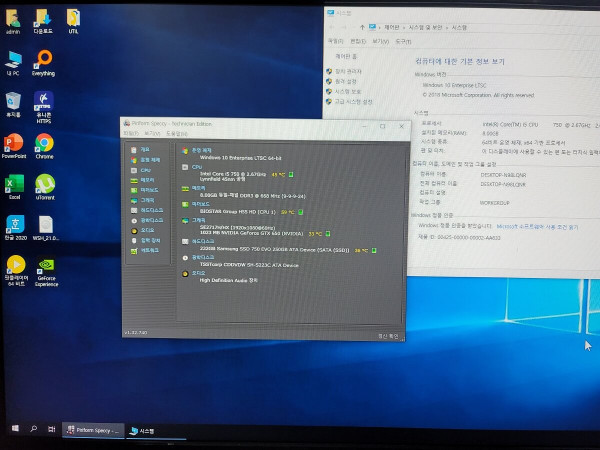The width and height of the screenshot is (600, 450).
Task: Click the 운영 체제 heading in Speccy summary
Action: pos(201,150)
